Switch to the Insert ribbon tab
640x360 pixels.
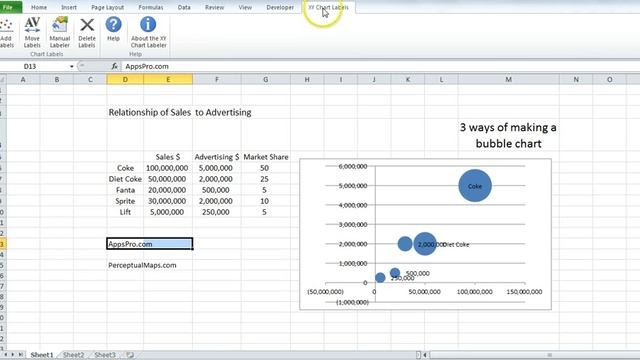69,7
